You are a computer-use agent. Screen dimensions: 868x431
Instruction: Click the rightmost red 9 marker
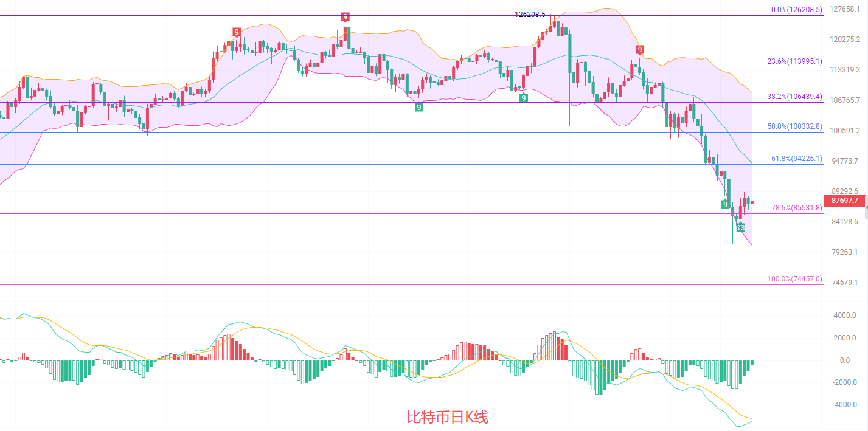639,49
